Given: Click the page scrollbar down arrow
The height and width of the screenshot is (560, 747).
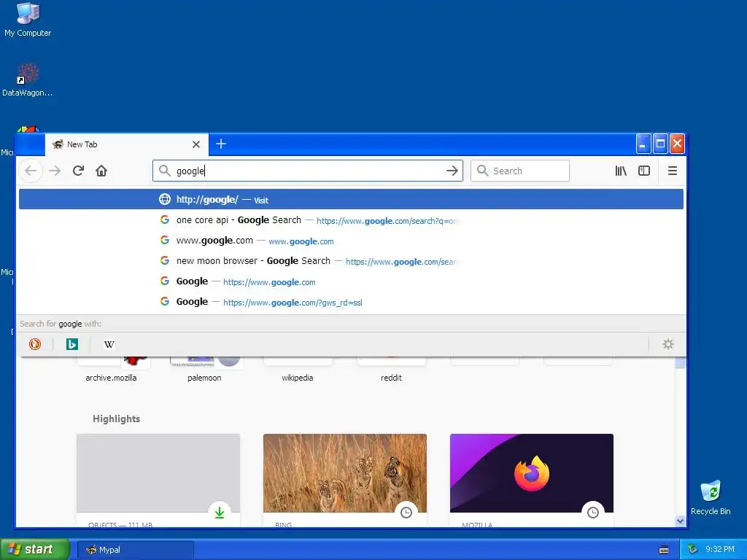Looking at the screenshot, I should coord(680,521).
